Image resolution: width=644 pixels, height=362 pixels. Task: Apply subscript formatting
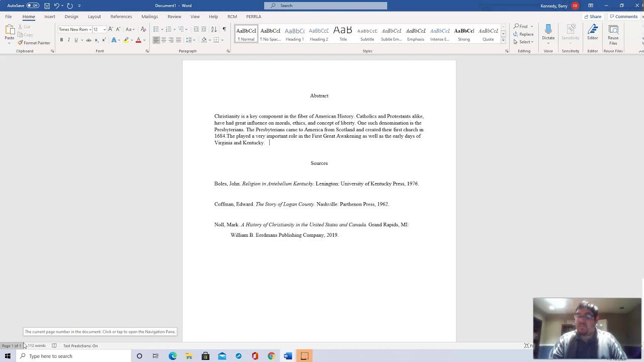click(x=96, y=40)
